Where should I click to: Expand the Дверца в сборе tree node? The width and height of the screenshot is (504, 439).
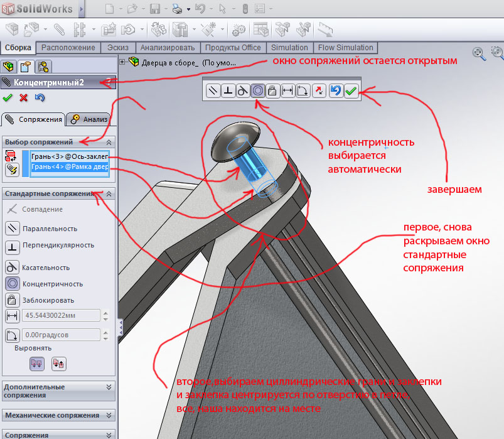tap(123, 62)
